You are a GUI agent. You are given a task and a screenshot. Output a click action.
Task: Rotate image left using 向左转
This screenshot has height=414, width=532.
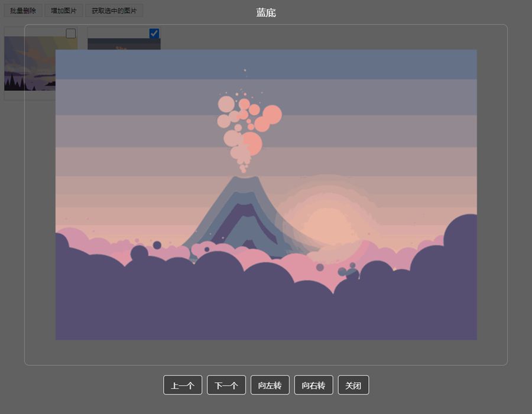[270, 385]
